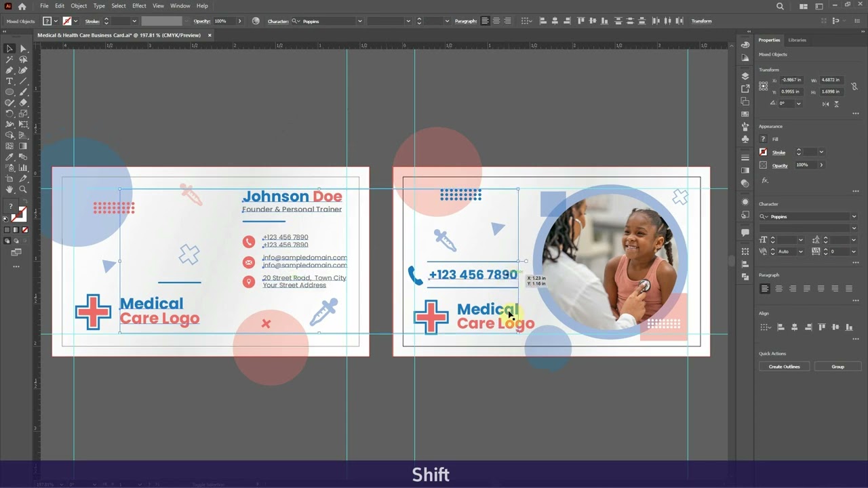Screen dimensions: 868x488
Task: Click the Group quick action button
Action: pos(838,367)
